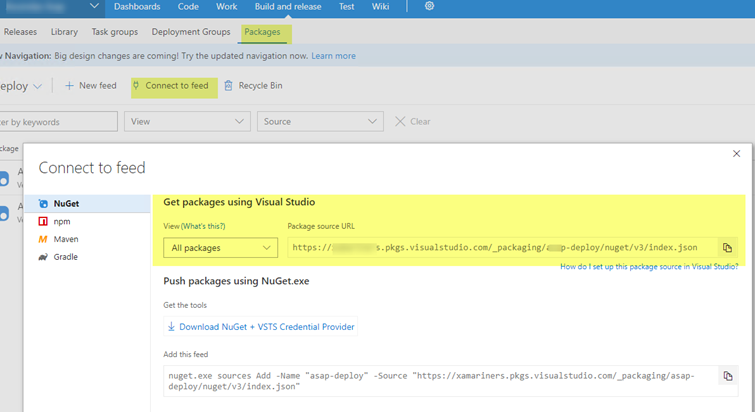The image size is (755, 412).
Task: Switch to the Task groups tab
Action: point(115,32)
